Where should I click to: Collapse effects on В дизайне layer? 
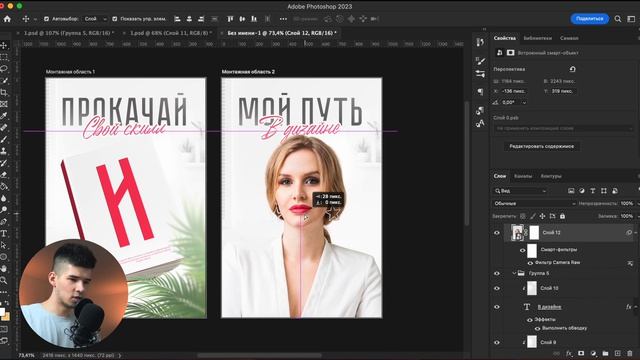pos(636,307)
